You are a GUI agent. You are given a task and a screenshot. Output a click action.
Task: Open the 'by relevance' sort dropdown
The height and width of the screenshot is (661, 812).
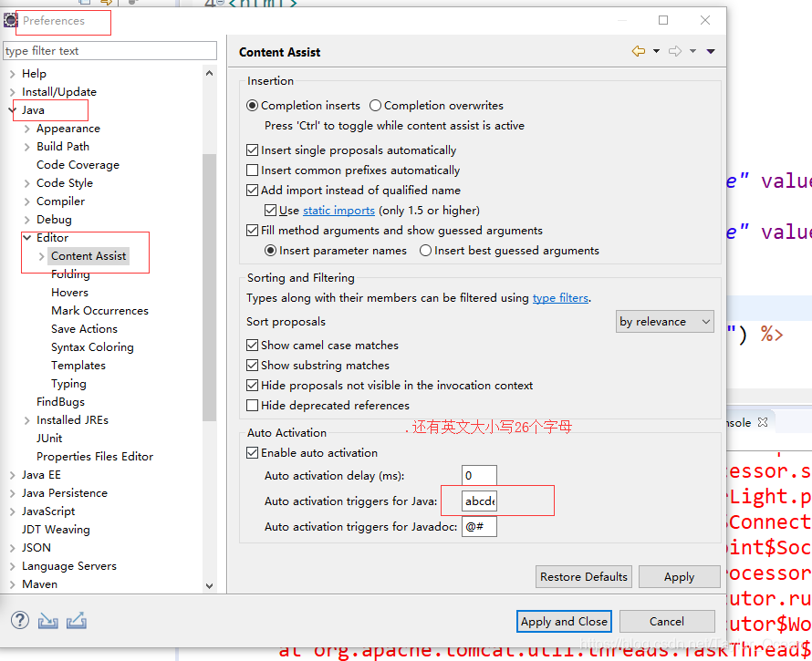[664, 321]
